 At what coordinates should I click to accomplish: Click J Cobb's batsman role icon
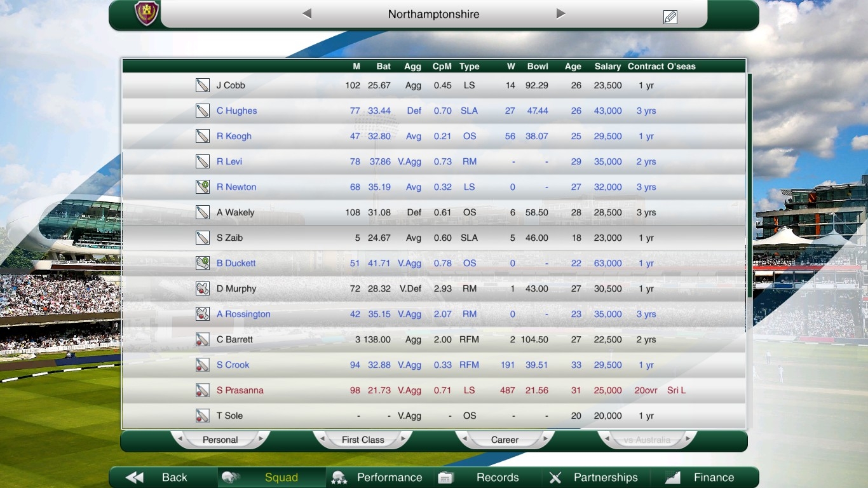(203, 85)
